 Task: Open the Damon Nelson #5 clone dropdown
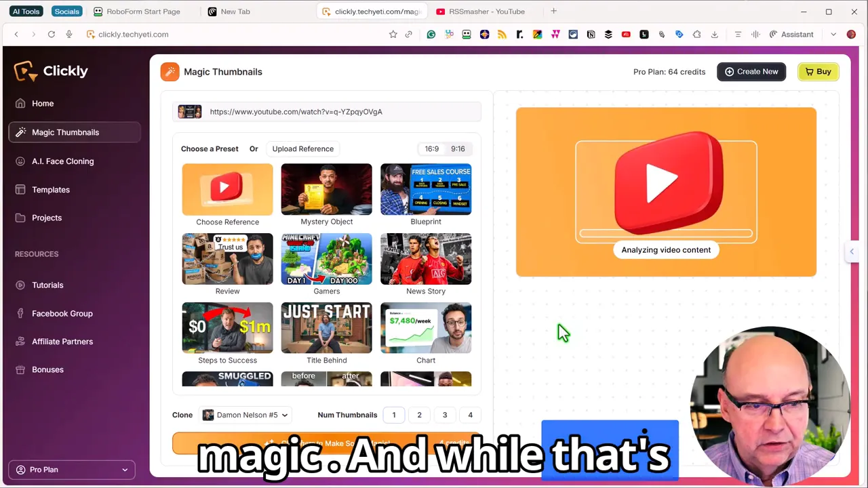244,415
